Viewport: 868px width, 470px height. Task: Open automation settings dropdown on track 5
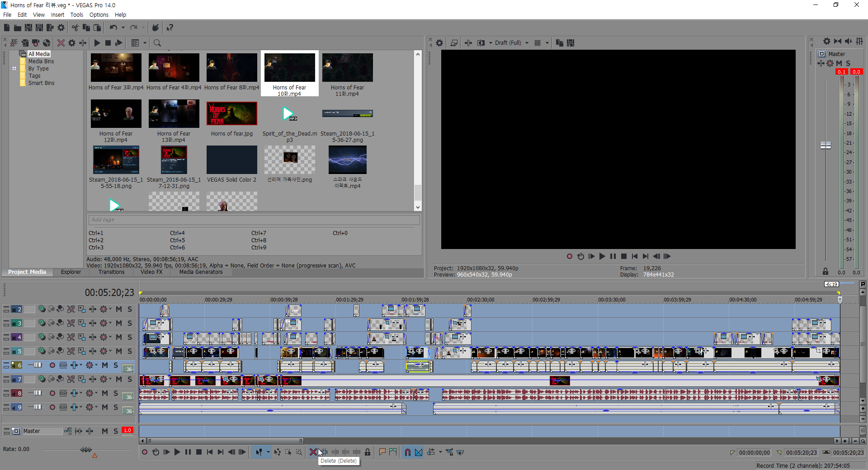110,351
